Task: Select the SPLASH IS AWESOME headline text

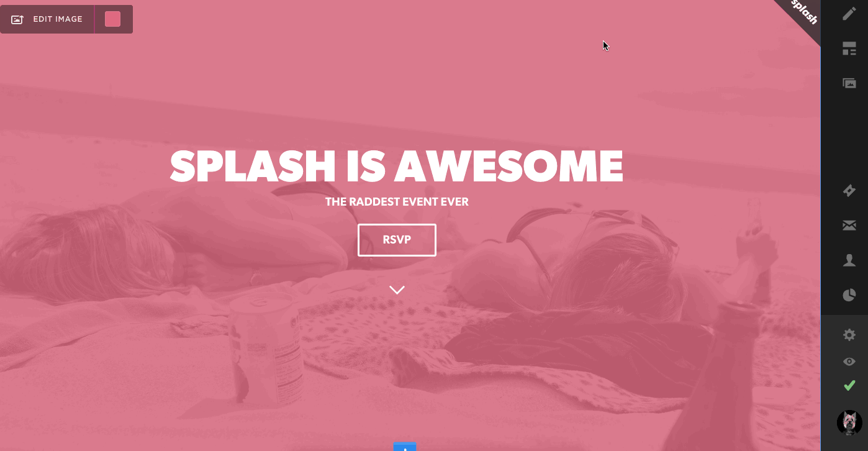Action: pyautogui.click(x=396, y=166)
